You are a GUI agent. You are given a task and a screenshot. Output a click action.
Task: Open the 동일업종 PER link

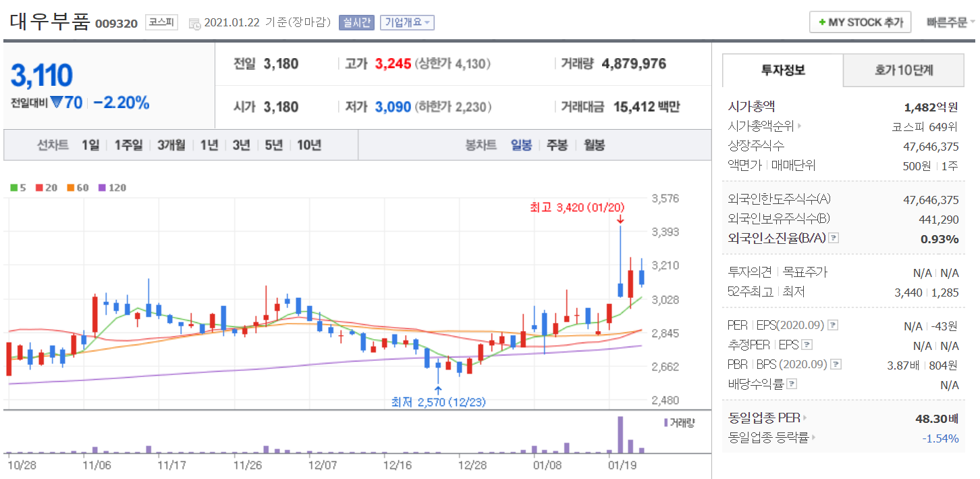[x=767, y=418]
